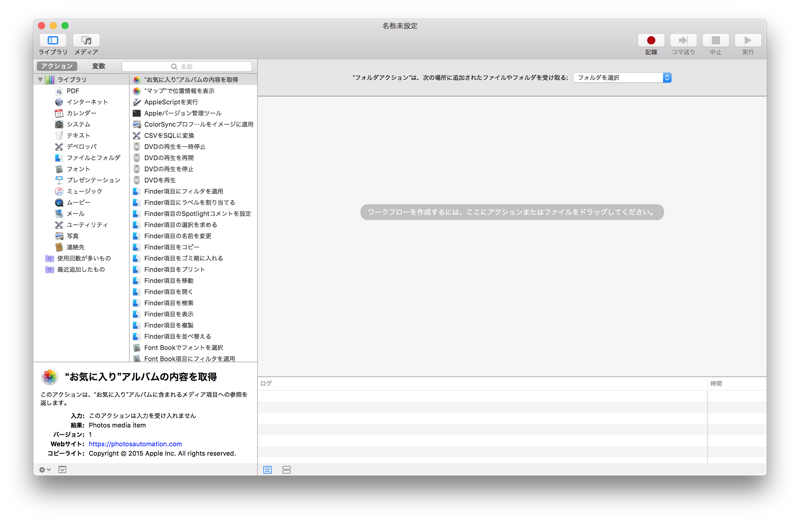Select Finder項目をゴミ箱に入れる action
The width and height of the screenshot is (800, 523).
click(x=193, y=259)
